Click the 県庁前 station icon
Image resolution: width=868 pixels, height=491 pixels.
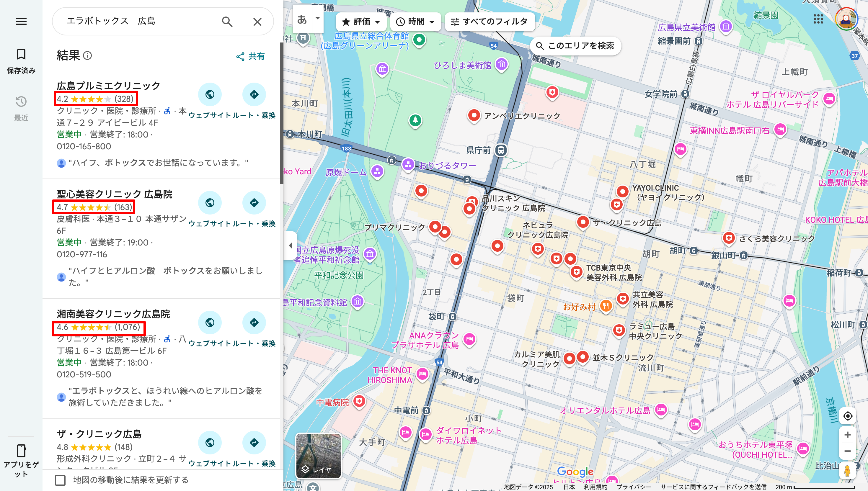[501, 150]
